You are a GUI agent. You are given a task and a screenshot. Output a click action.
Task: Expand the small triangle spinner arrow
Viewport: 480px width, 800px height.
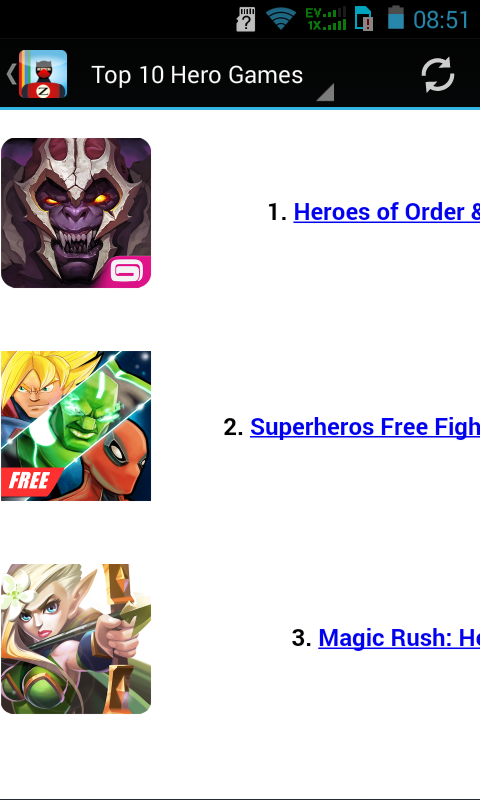coord(325,92)
